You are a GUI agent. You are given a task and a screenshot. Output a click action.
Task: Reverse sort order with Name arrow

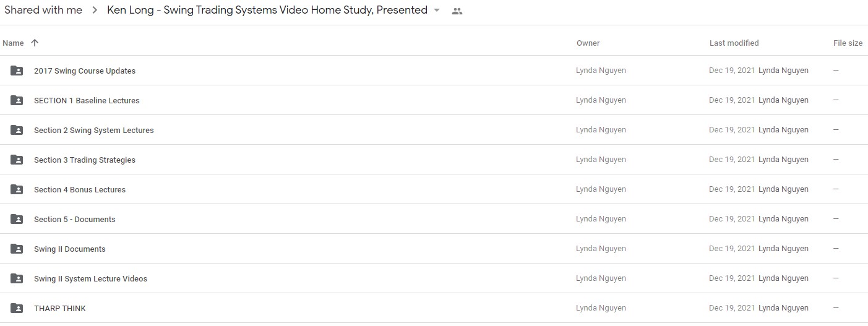[35, 43]
